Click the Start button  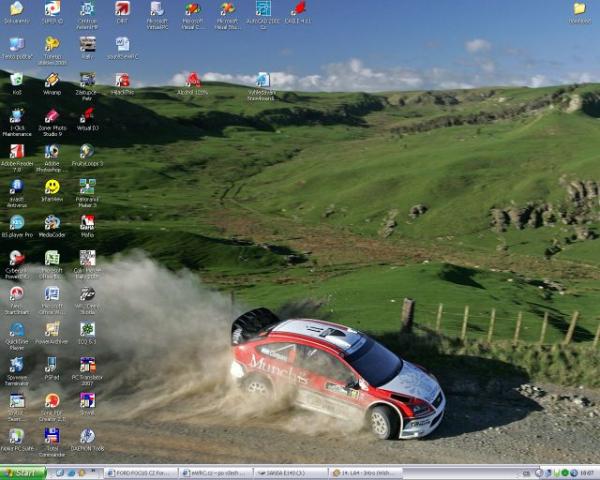(22, 473)
